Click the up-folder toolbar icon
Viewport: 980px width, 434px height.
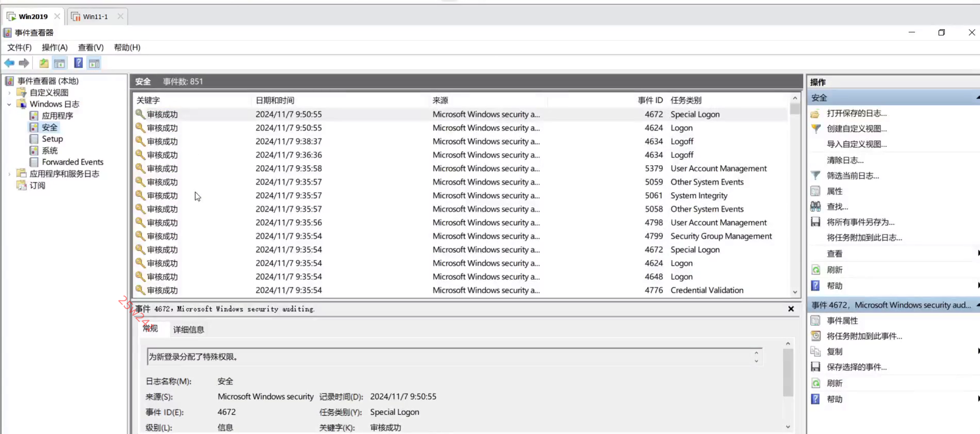pos(44,63)
